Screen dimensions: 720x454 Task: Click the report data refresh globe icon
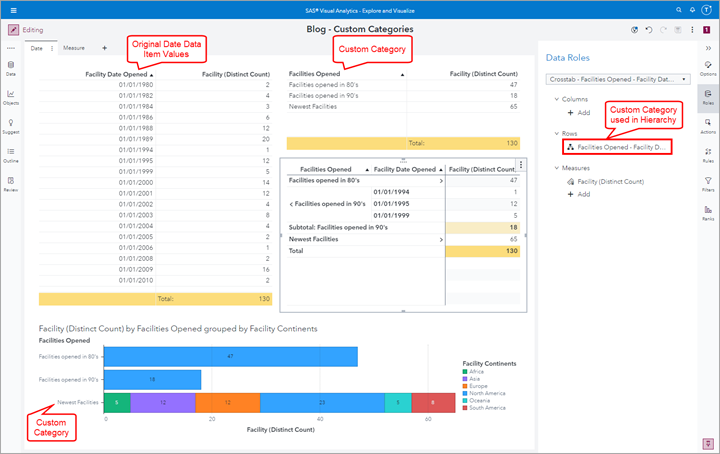pos(634,30)
